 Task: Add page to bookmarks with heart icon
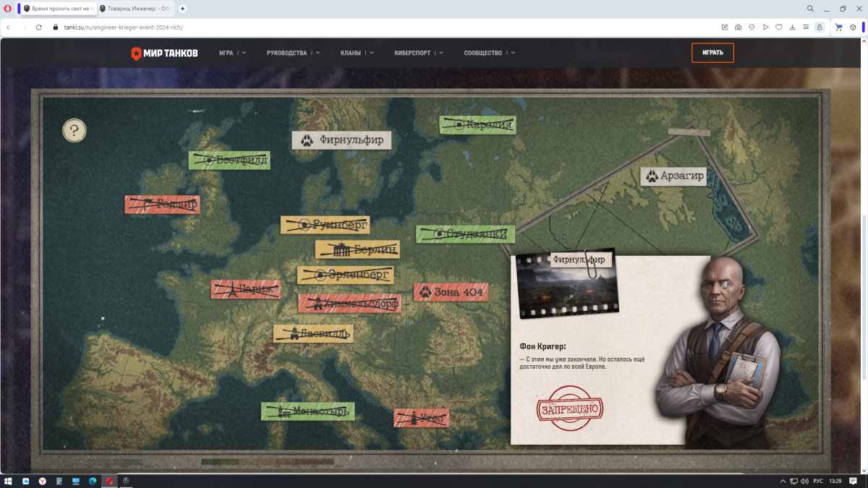pyautogui.click(x=779, y=27)
